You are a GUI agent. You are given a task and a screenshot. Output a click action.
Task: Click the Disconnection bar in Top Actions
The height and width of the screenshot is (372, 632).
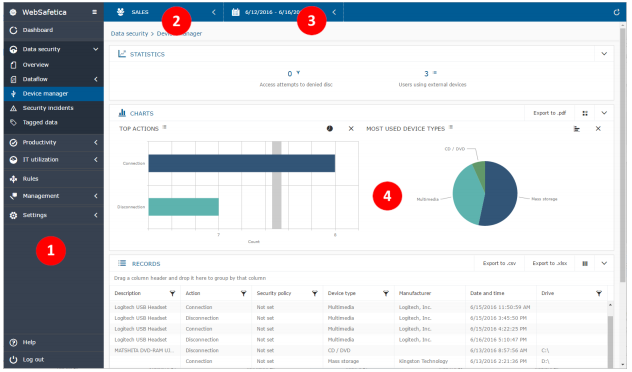click(x=183, y=207)
